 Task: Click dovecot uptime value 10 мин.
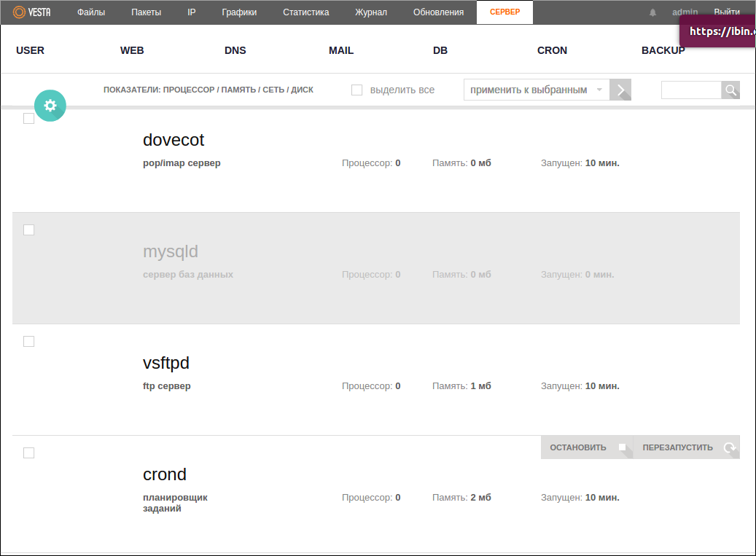pyautogui.click(x=602, y=163)
